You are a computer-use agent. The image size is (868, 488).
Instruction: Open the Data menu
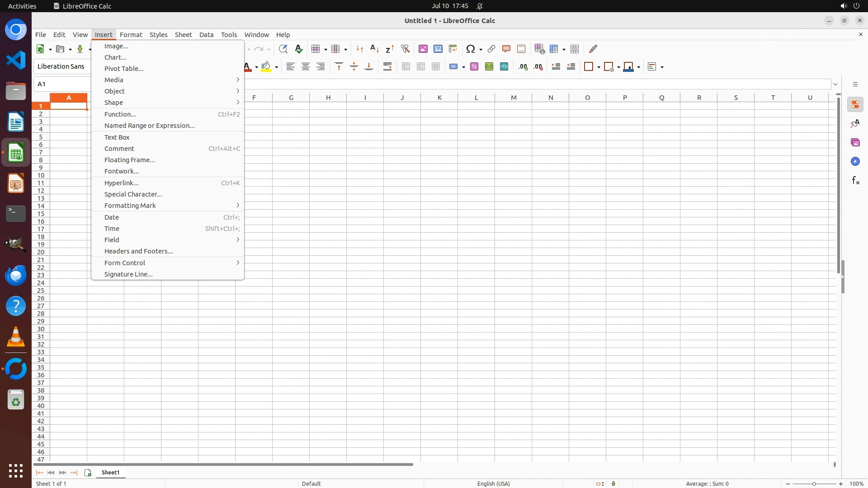tap(206, 35)
